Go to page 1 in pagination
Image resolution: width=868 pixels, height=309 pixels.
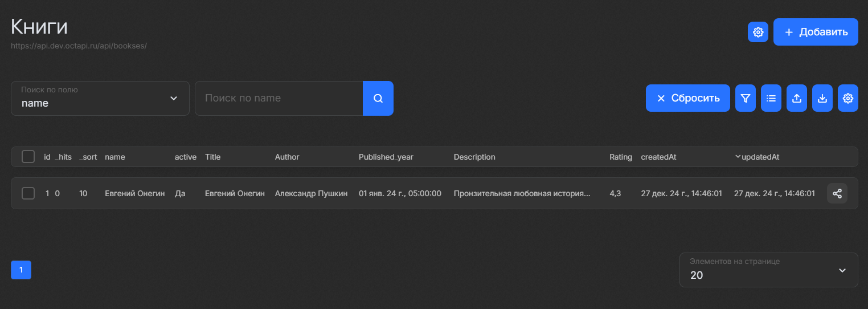pyautogui.click(x=21, y=270)
